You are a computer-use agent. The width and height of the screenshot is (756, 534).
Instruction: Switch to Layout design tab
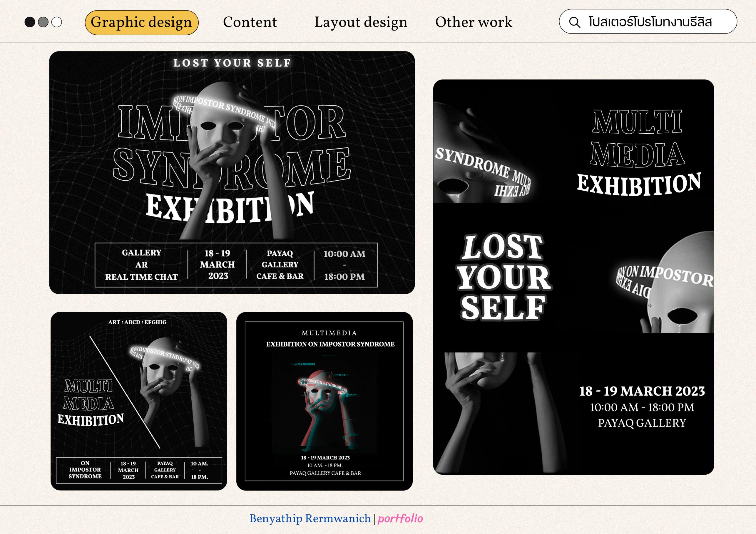point(361,22)
